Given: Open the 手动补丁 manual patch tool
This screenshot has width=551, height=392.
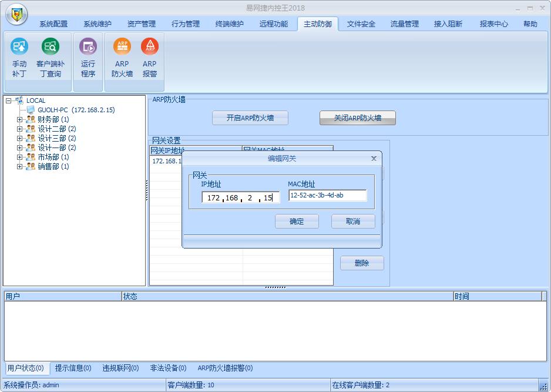Looking at the screenshot, I should [19, 58].
